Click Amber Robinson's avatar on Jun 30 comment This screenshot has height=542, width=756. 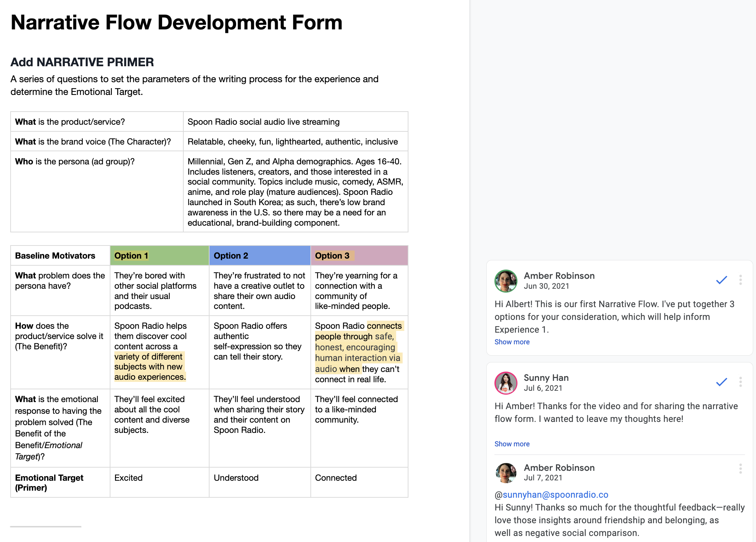pyautogui.click(x=506, y=281)
